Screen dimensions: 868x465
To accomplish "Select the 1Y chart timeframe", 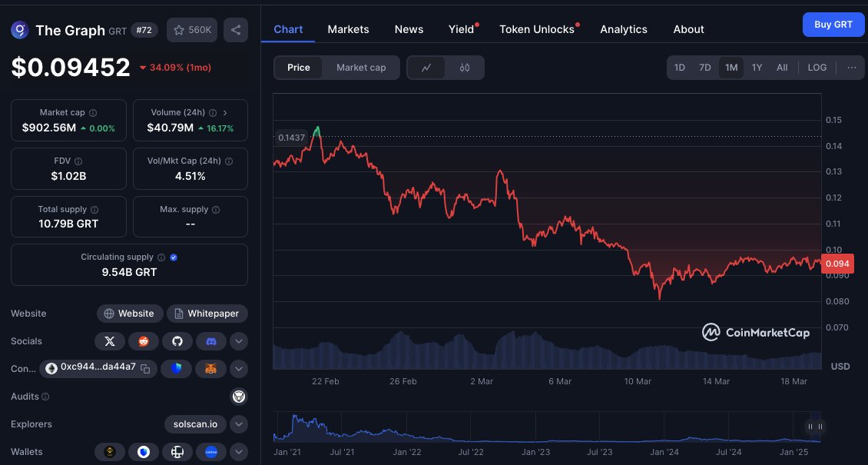I will click(757, 68).
